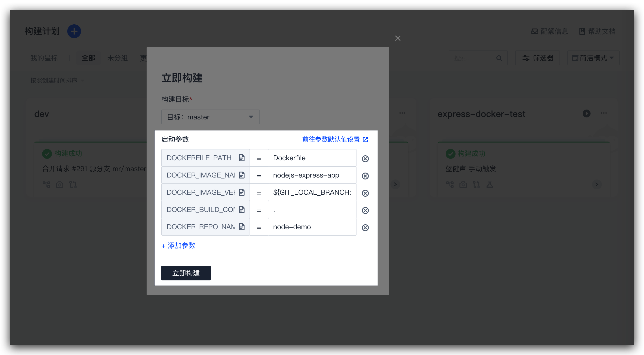Open the more menu on express-docker-test card
This screenshot has height=355, width=644.
(604, 113)
